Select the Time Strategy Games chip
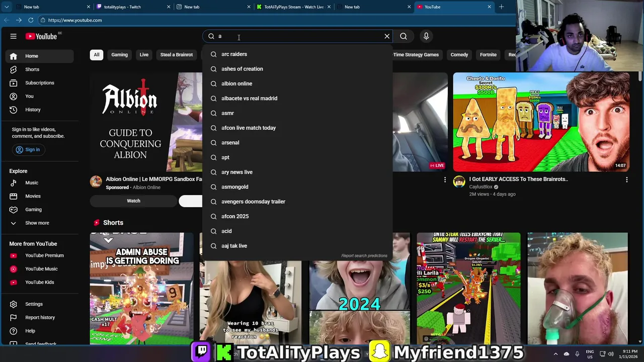644x362 pixels. coord(416,55)
